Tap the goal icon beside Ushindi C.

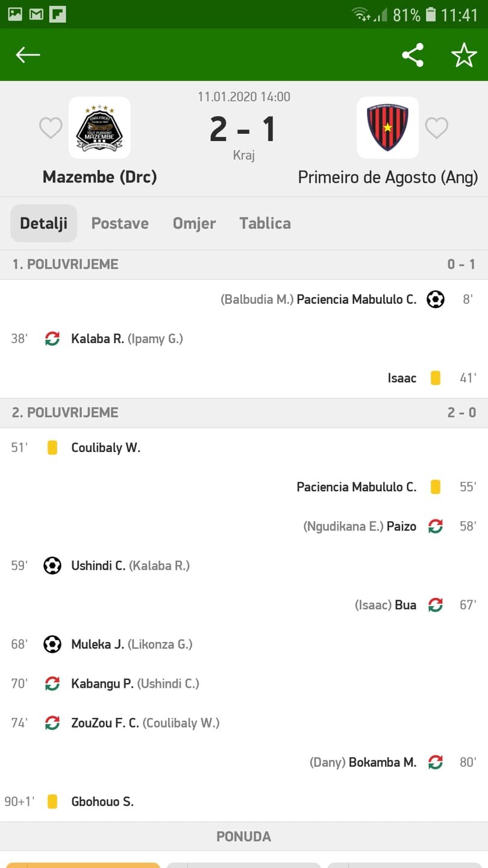[x=52, y=565]
